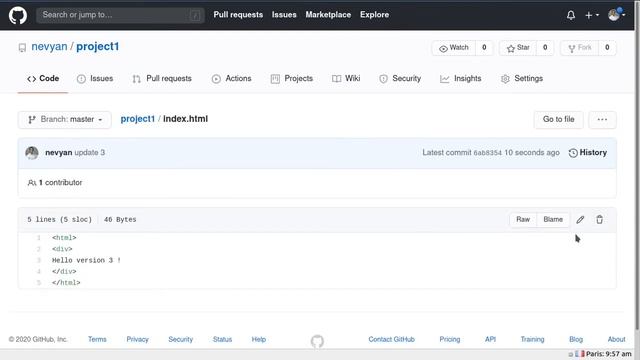Switch to the Code tab
The width and height of the screenshot is (640, 360).
(43, 78)
